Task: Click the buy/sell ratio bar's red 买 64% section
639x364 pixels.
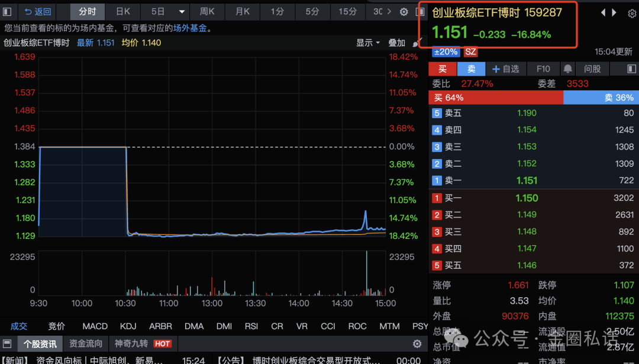Action: (495, 97)
